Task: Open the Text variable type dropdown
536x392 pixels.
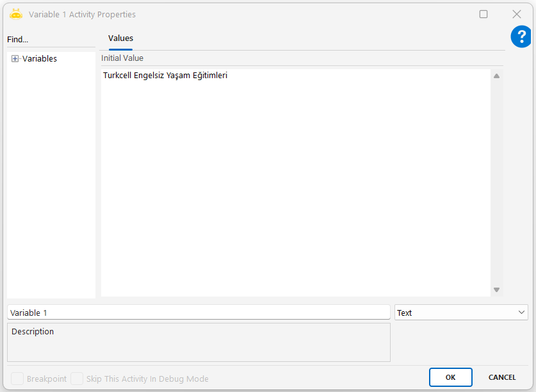Action: pyautogui.click(x=461, y=313)
